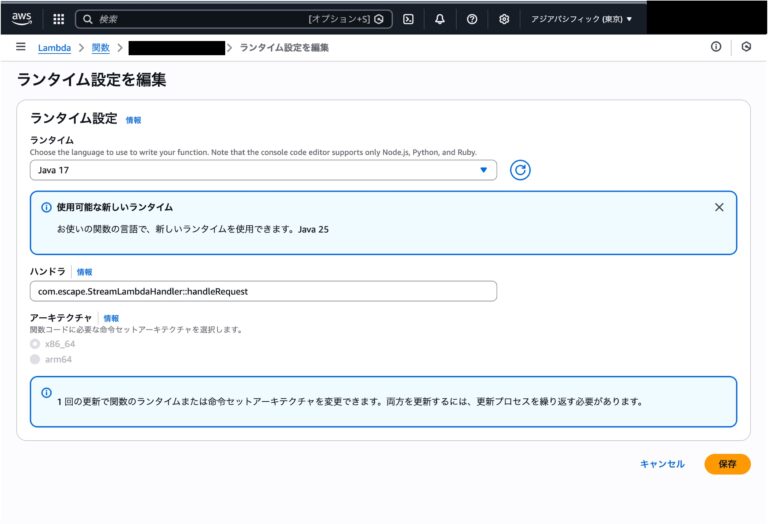Open the info panel icon at top right

(716, 47)
